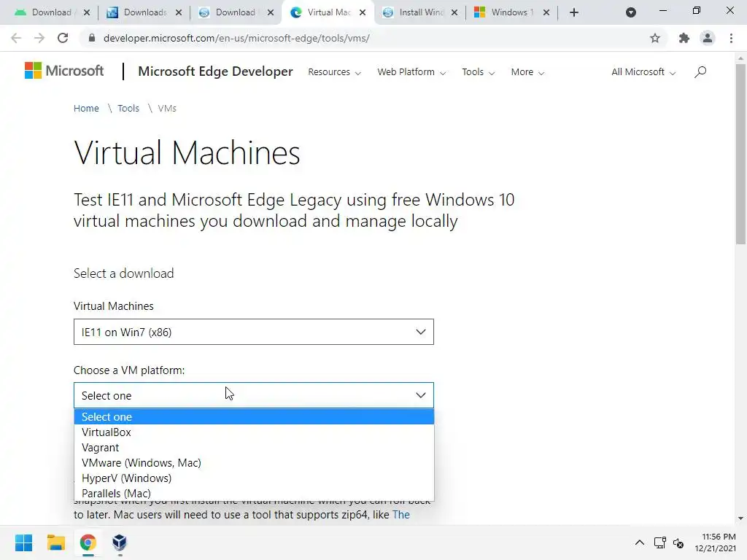The height and width of the screenshot is (560, 747).
Task: Expand the Tools navigation menu
Action: pyautogui.click(x=479, y=72)
